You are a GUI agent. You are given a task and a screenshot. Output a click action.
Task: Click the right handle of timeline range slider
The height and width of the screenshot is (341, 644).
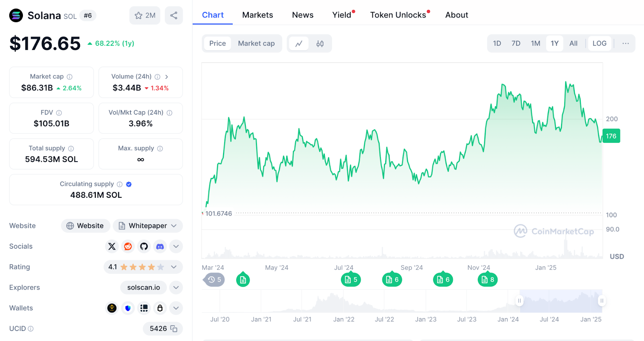click(x=602, y=301)
